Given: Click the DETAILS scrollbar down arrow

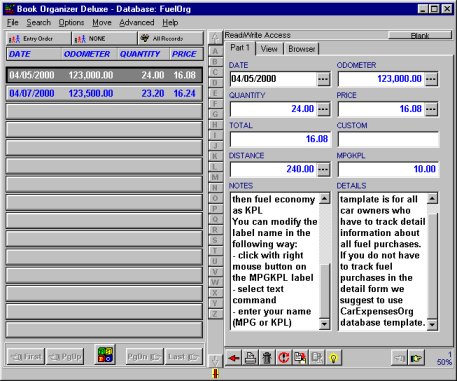Looking at the screenshot, I should point(432,324).
